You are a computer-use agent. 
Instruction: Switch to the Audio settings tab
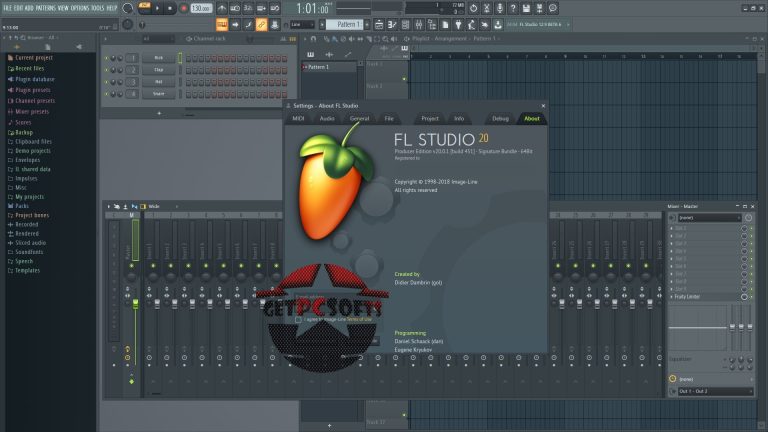click(327, 119)
